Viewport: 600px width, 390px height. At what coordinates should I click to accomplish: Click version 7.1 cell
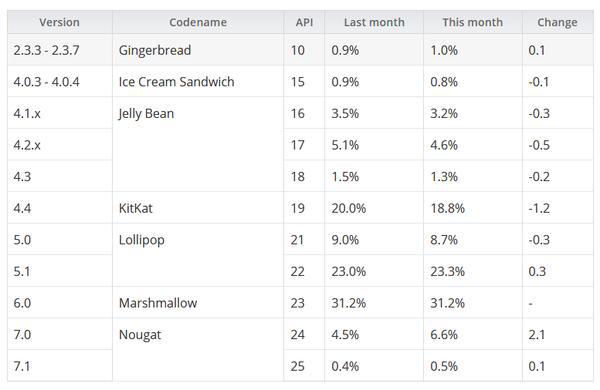60,366
